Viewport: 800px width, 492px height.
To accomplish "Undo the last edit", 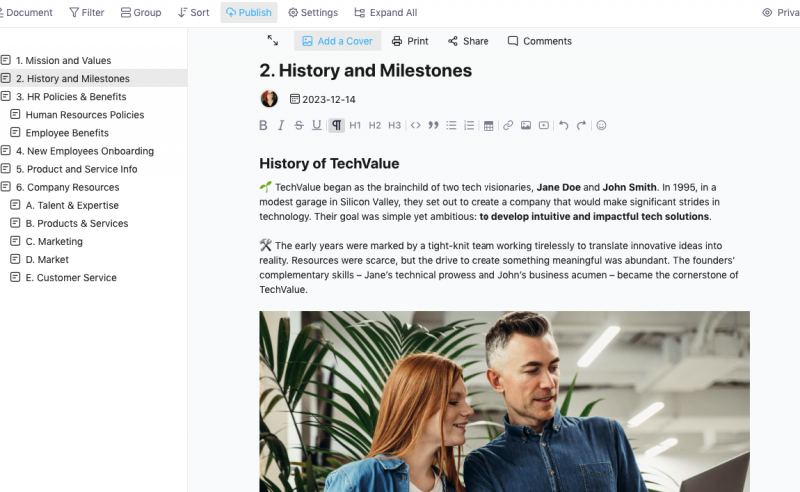I will (563, 126).
